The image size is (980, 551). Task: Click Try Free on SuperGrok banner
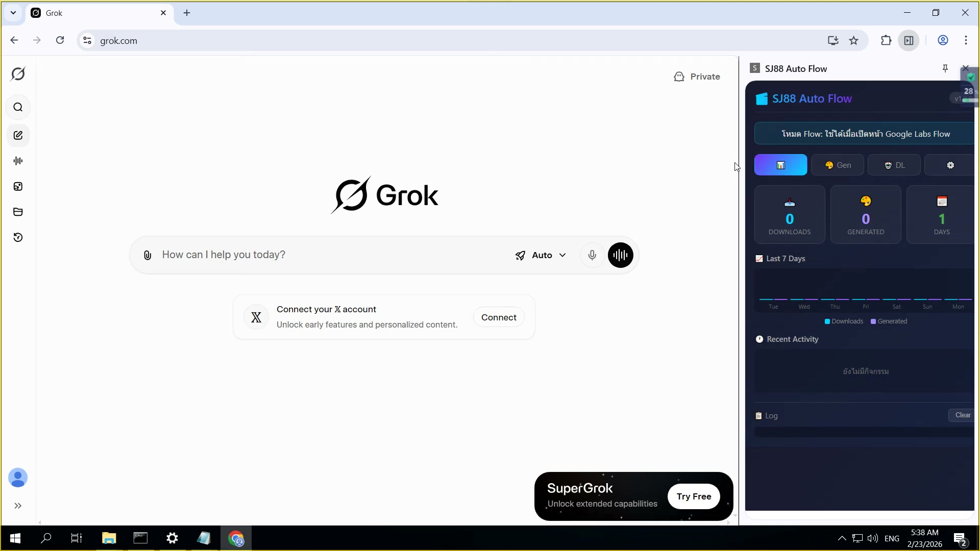coord(694,496)
